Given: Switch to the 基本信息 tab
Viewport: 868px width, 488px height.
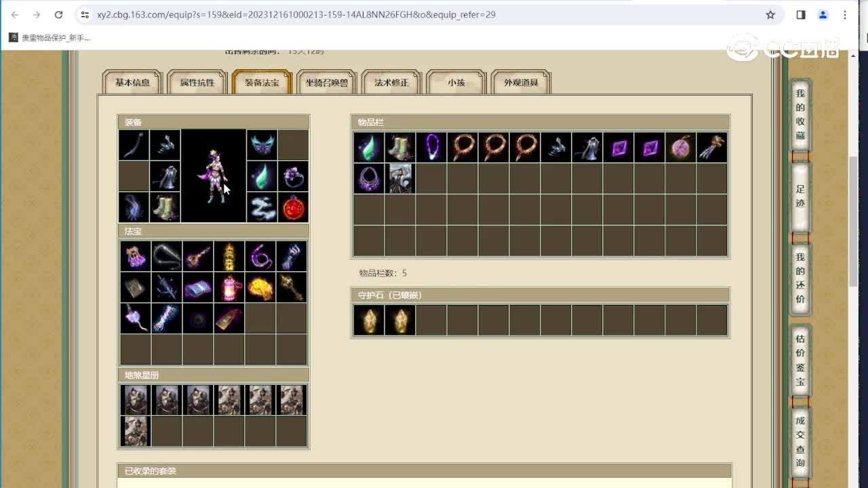Looking at the screenshot, I should [x=132, y=83].
